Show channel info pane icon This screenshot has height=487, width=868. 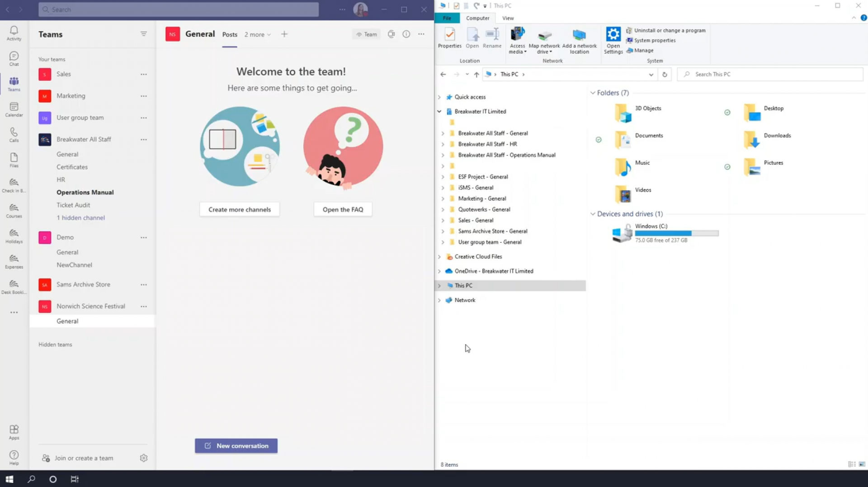click(x=406, y=34)
